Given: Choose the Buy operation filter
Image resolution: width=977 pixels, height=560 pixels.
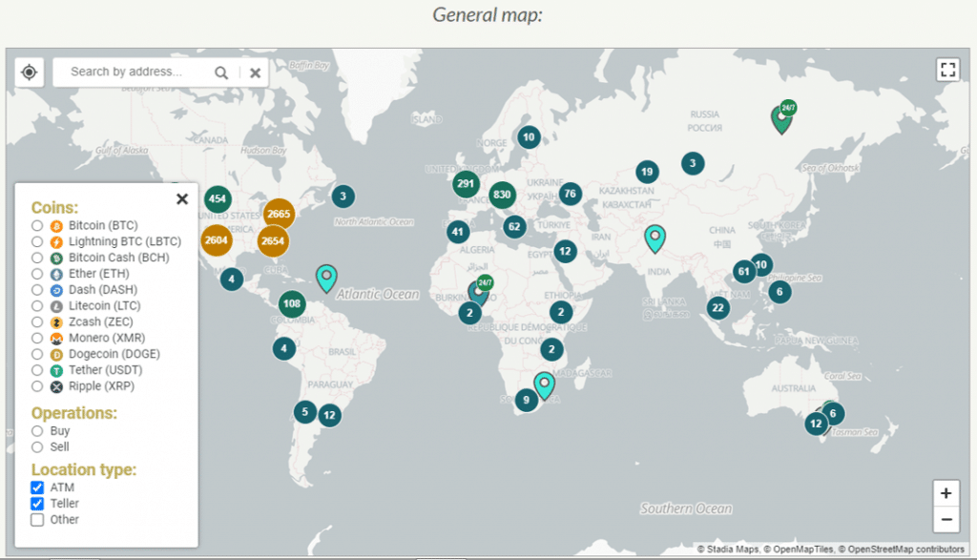Looking at the screenshot, I should [x=37, y=430].
